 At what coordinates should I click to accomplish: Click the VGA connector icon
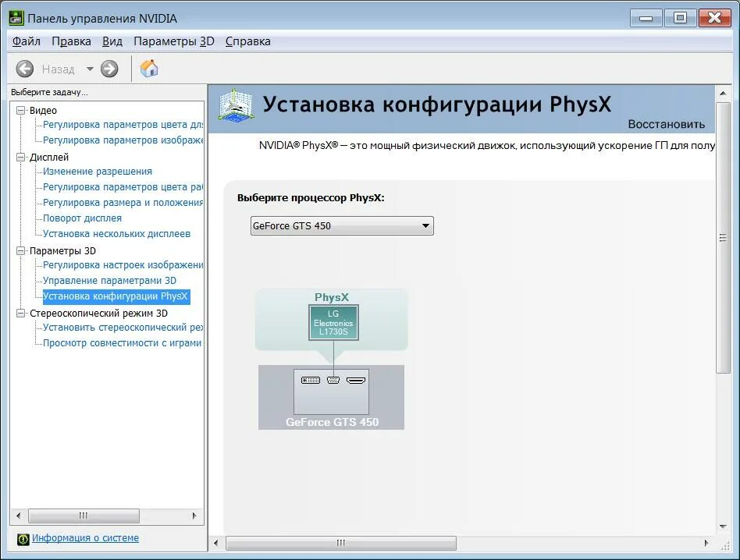coord(333,380)
